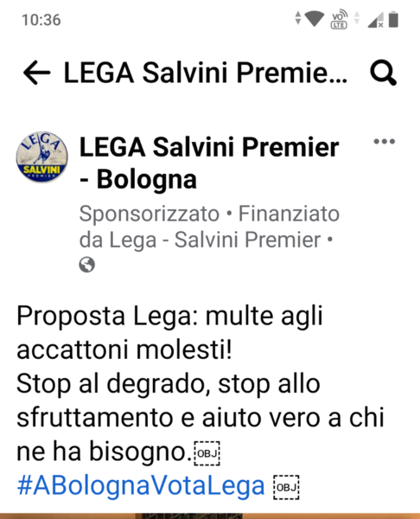Image resolution: width=420 pixels, height=519 pixels.
Task: Open the #ABolognaVotaLega hashtag
Action: point(141,485)
